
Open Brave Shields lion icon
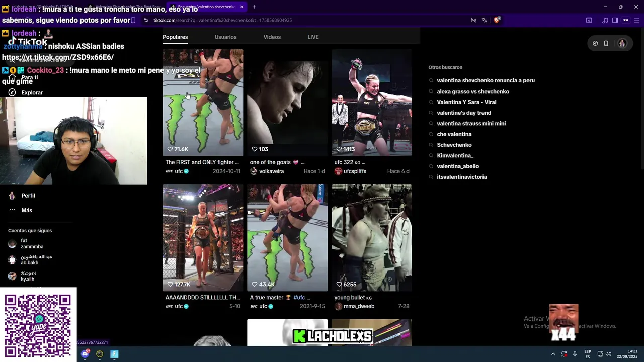pos(497,20)
